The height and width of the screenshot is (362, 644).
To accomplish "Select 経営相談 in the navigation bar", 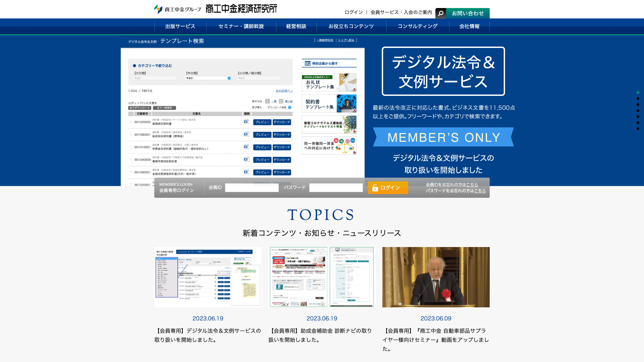I will [296, 26].
